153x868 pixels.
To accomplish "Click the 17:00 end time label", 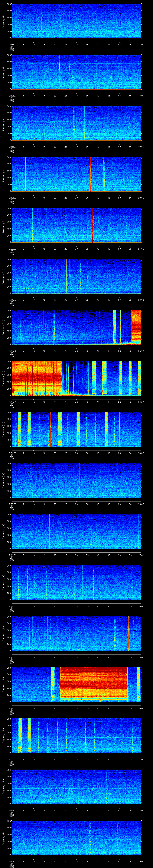I will pos(141,44).
